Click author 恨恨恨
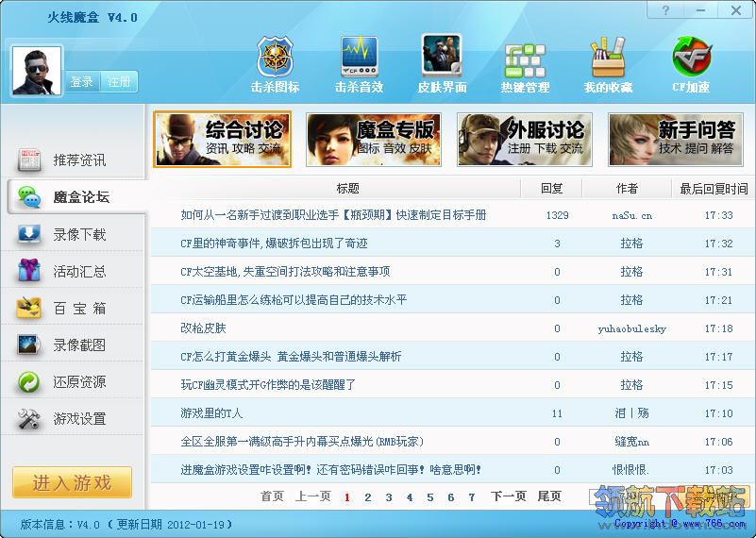 pos(630,469)
